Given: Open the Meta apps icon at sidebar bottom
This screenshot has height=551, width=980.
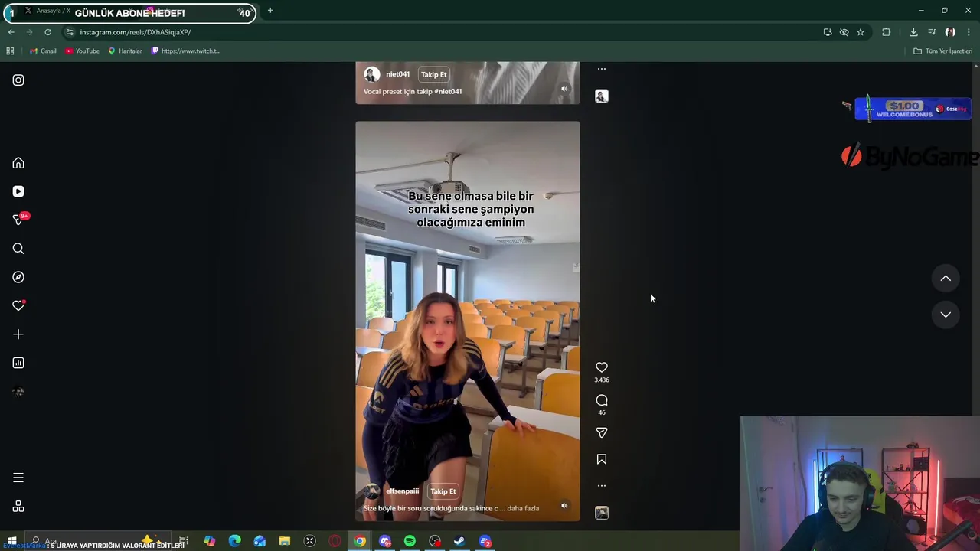Looking at the screenshot, I should click(18, 507).
